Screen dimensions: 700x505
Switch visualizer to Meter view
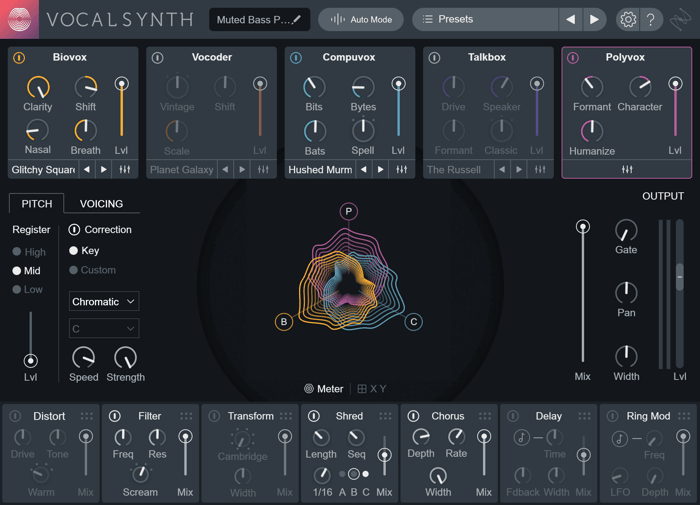[324, 388]
